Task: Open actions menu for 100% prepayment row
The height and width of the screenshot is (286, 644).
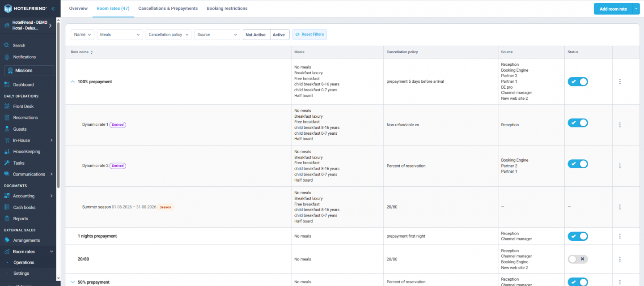Action: tap(620, 81)
